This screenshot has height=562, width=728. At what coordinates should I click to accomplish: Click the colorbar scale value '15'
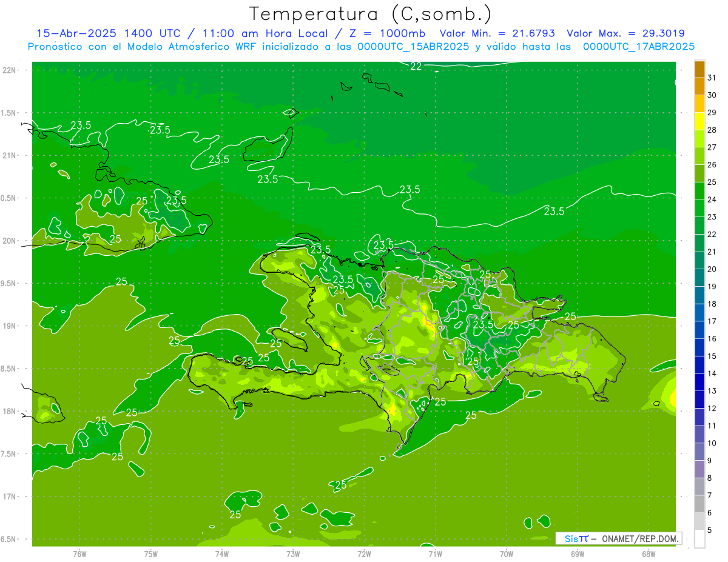(712, 356)
